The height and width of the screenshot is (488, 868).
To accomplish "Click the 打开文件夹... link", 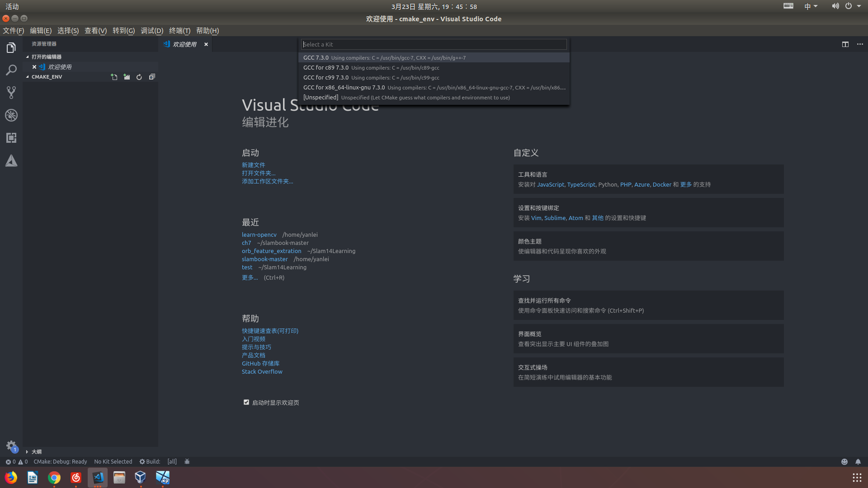I will click(259, 173).
